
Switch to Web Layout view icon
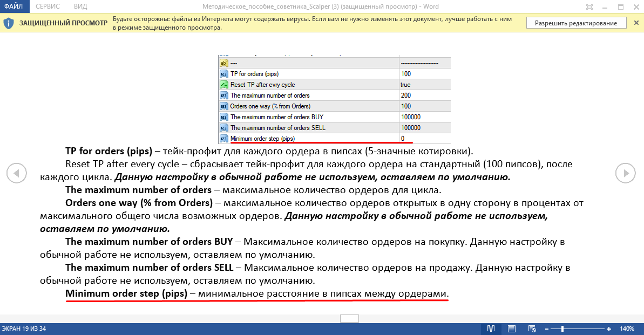532,329
